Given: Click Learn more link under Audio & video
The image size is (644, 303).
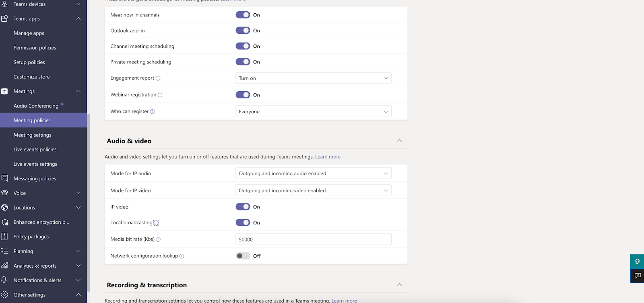Looking at the screenshot, I should pos(328,157).
